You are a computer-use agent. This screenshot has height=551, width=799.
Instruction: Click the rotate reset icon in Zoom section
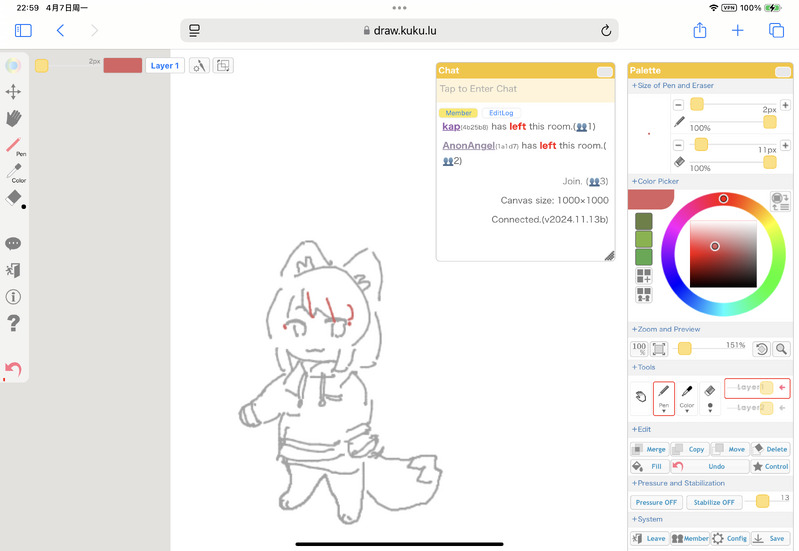(x=761, y=349)
